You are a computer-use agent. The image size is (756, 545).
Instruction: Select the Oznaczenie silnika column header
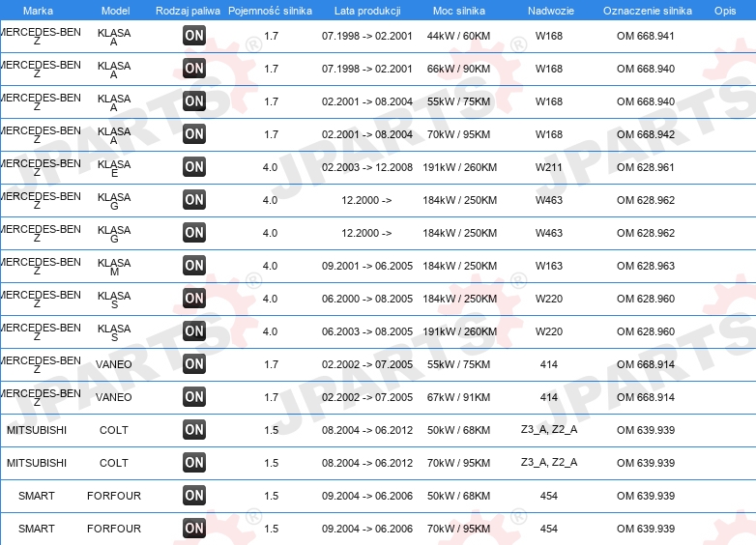coord(648,11)
